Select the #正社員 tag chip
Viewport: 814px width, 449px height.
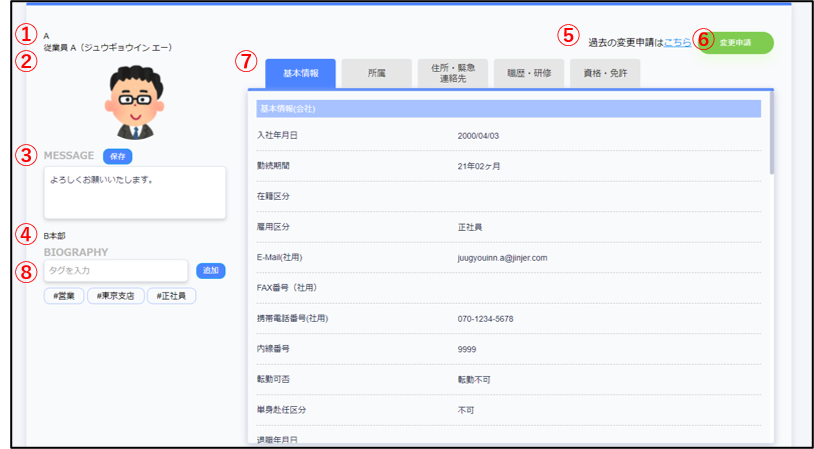(x=171, y=296)
